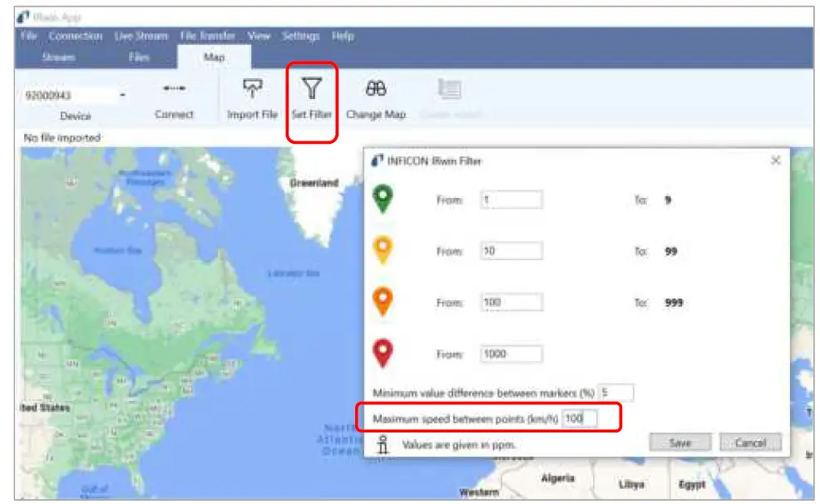Click the Import File icon

(252, 88)
